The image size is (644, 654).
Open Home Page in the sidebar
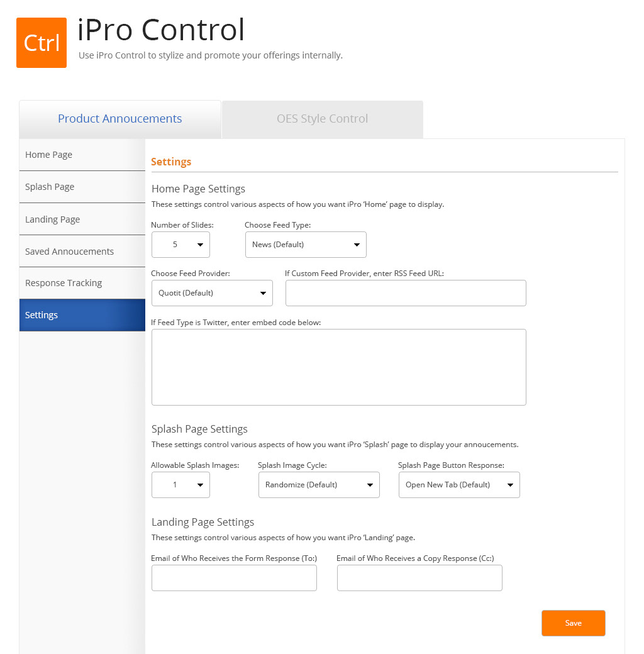point(82,155)
